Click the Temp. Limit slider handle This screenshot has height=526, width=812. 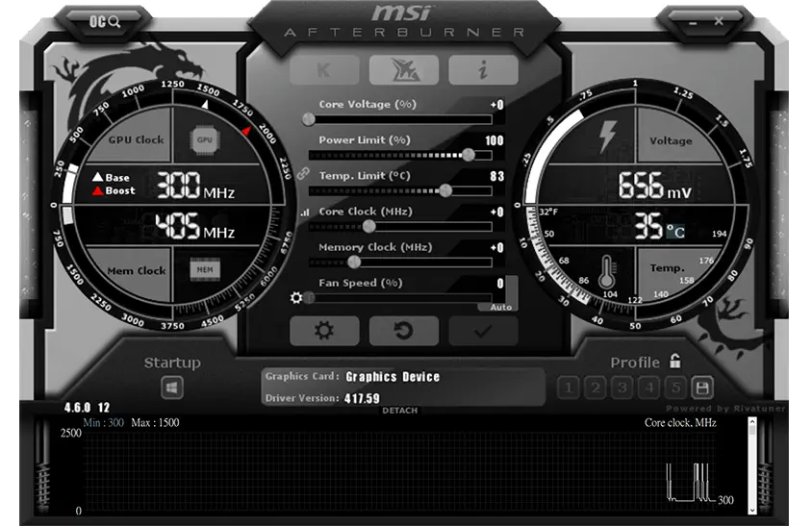point(445,190)
